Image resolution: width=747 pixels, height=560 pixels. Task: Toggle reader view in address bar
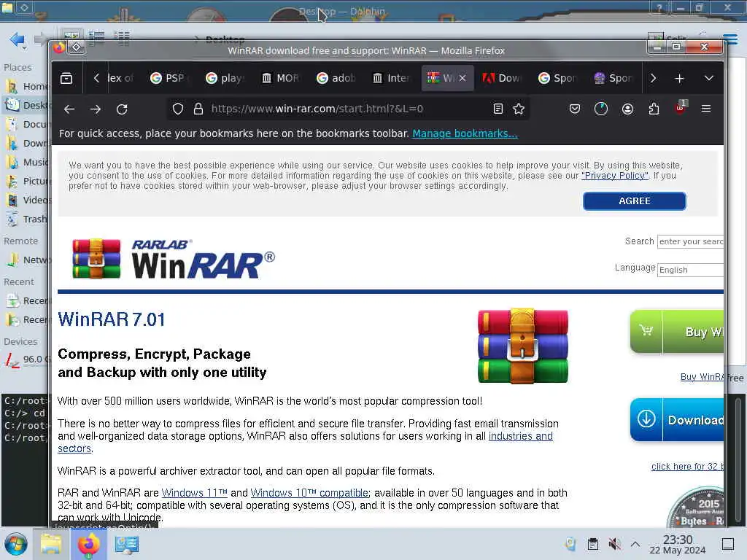498,109
